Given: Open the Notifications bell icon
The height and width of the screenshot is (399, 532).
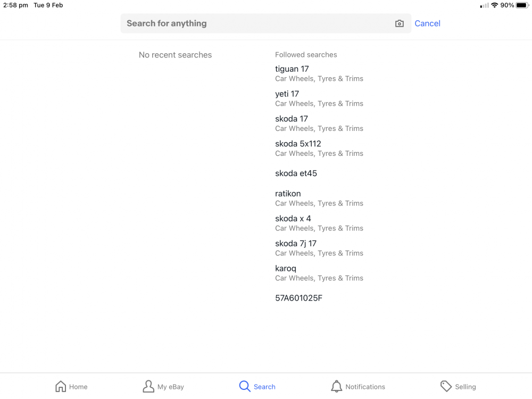Looking at the screenshot, I should pos(337,386).
